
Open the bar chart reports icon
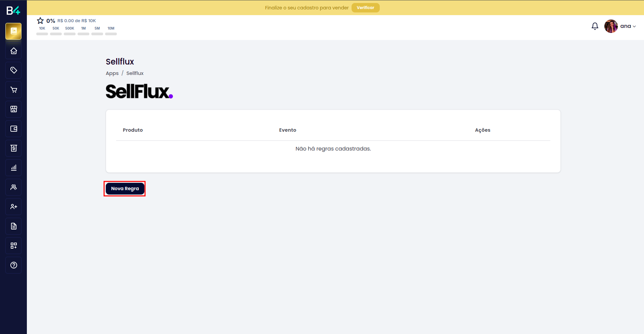(13, 168)
